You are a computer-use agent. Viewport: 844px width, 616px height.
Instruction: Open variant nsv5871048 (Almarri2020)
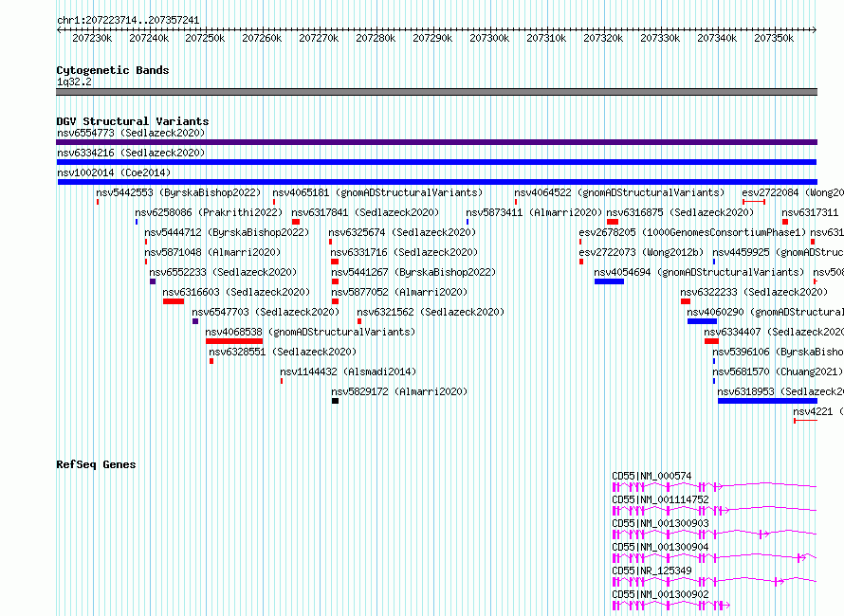[212, 252]
